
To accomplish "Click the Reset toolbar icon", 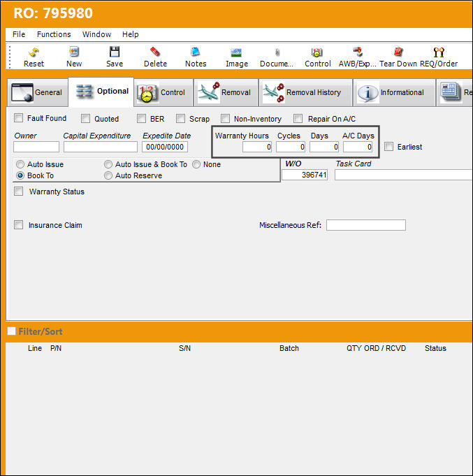I will click(x=34, y=57).
